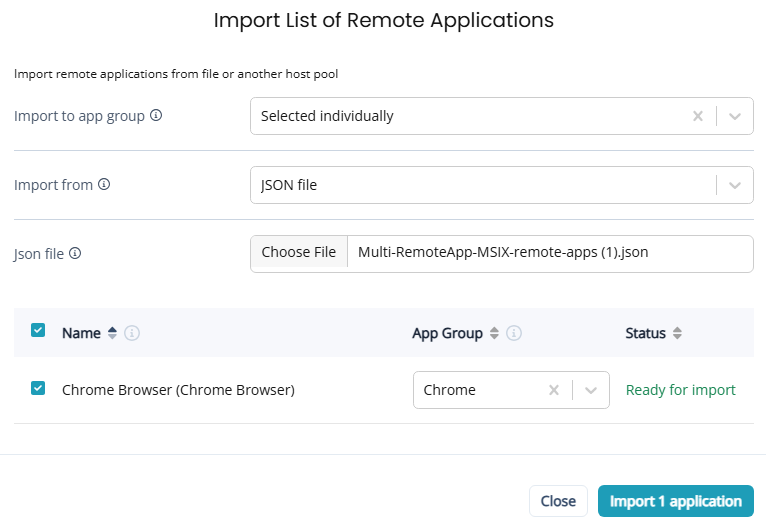Screen dimensions: 766x530
Task: Click info icon next to Name column header
Action: pos(132,333)
